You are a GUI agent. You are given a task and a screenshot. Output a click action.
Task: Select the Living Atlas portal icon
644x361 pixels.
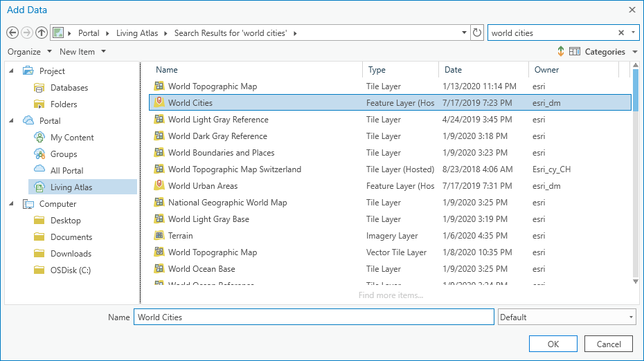click(x=39, y=187)
